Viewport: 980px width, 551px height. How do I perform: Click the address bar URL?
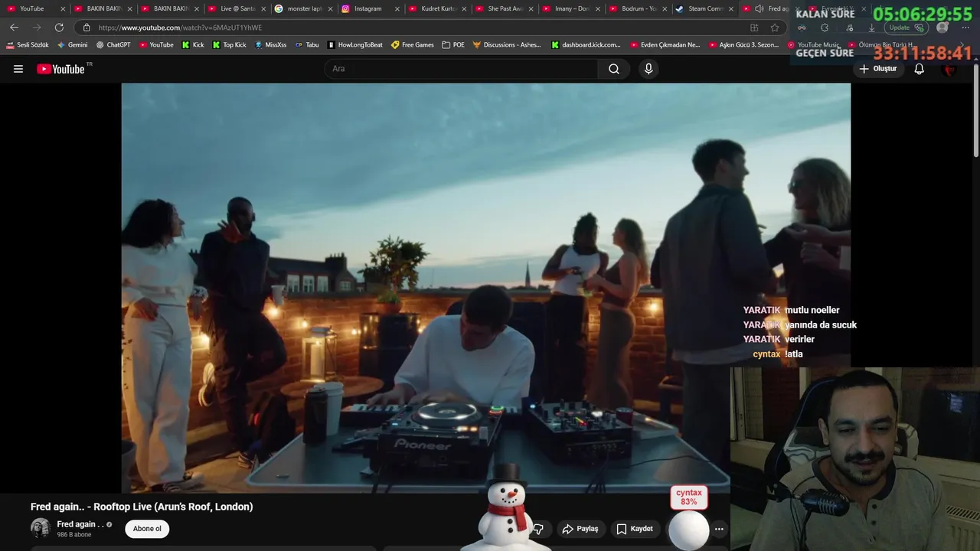[x=180, y=28]
